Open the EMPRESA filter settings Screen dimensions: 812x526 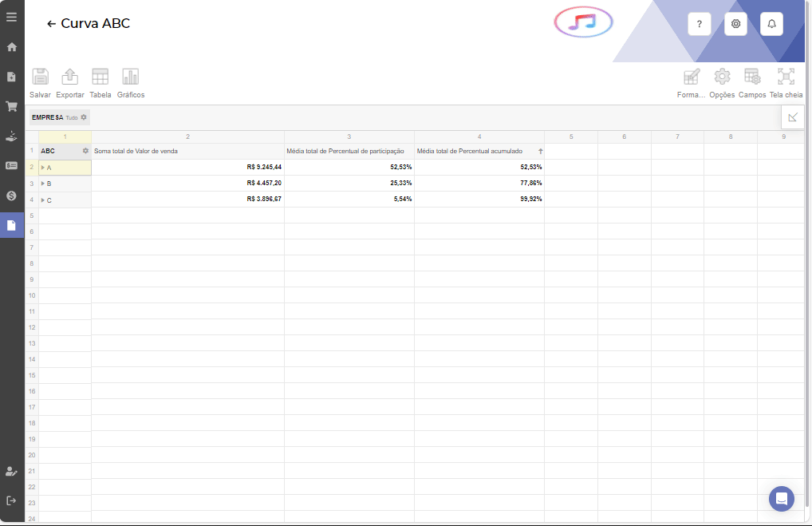[84, 117]
